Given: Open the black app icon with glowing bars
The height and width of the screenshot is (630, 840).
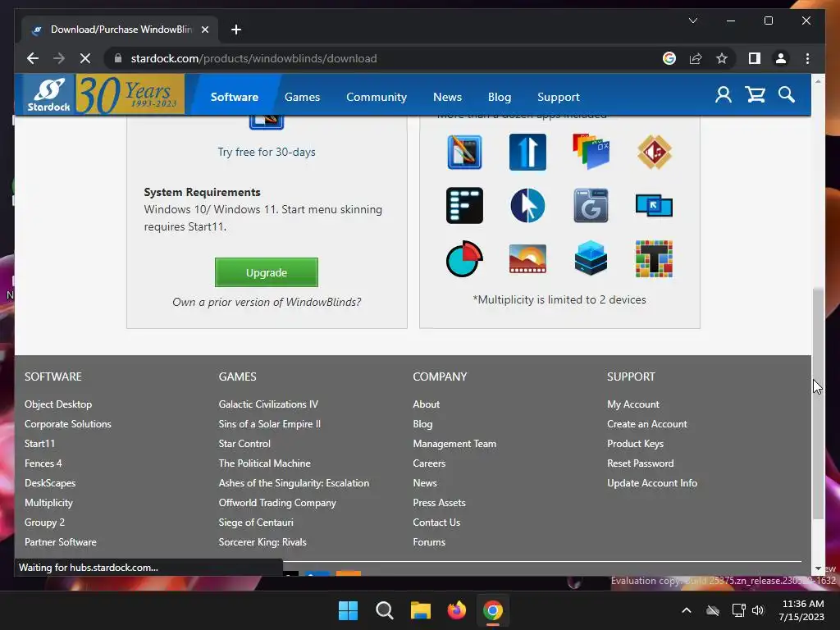Looking at the screenshot, I should (x=464, y=205).
